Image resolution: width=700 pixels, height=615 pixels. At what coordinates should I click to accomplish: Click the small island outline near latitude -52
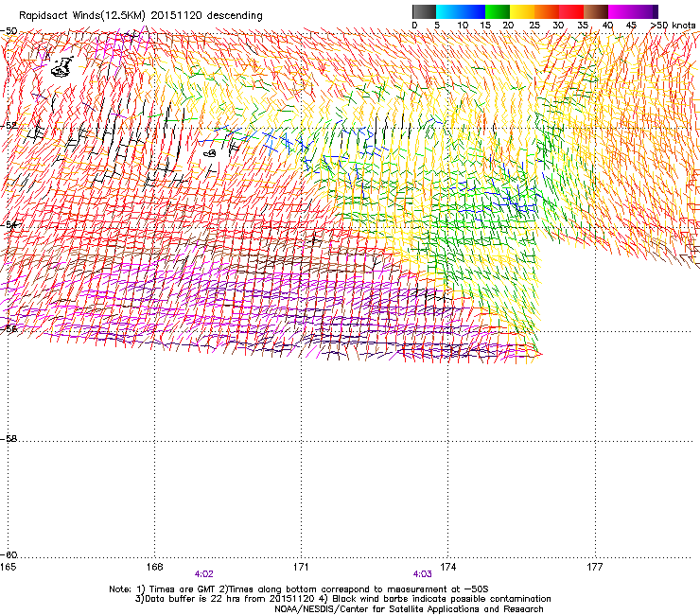[x=210, y=153]
